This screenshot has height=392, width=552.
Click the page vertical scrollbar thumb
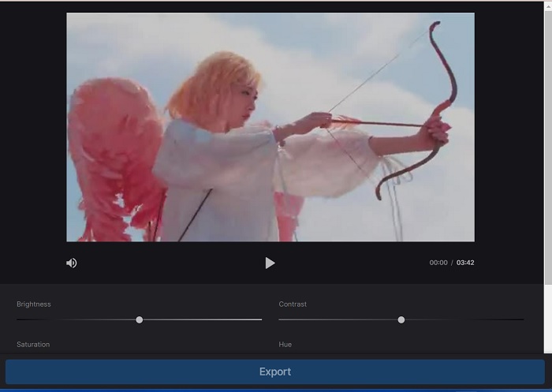(x=548, y=148)
